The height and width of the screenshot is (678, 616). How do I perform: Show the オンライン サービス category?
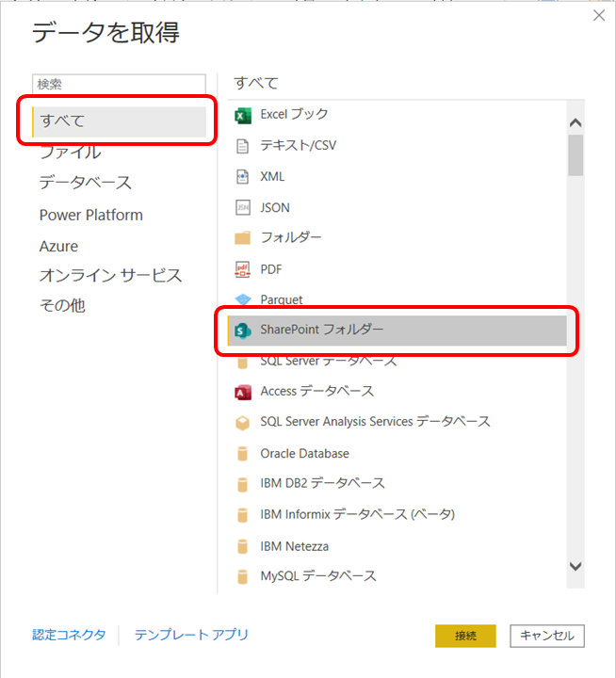pos(111,275)
